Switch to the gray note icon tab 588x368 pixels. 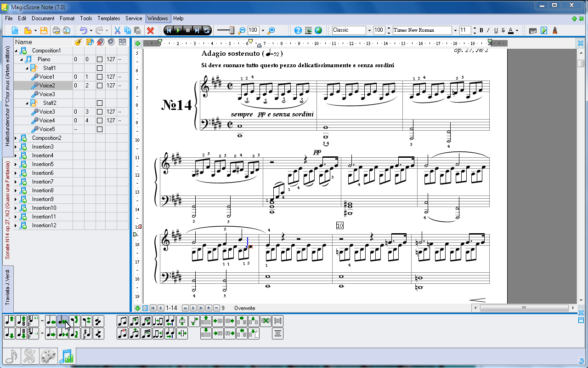tap(12, 356)
